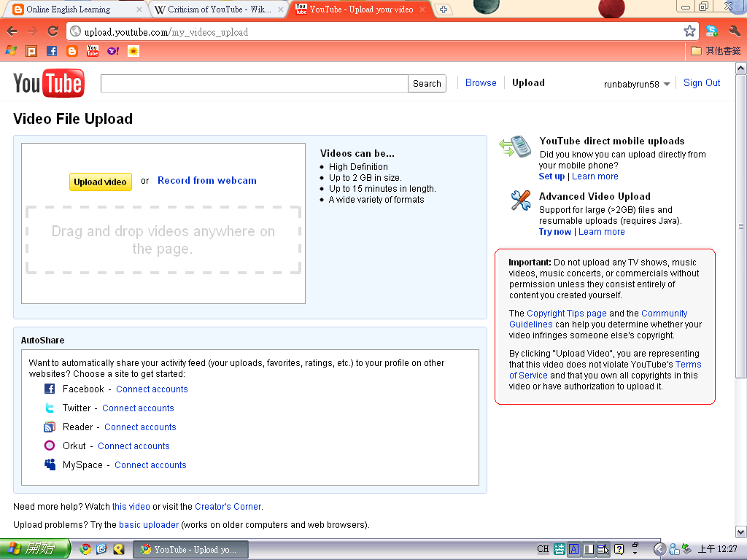Open the Browse menu link
Screen dimensions: 747x560
click(481, 83)
